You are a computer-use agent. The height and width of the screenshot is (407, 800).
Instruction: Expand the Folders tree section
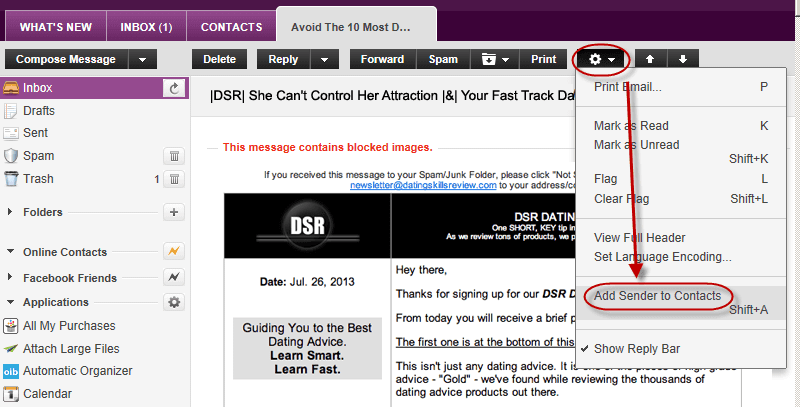coord(10,212)
